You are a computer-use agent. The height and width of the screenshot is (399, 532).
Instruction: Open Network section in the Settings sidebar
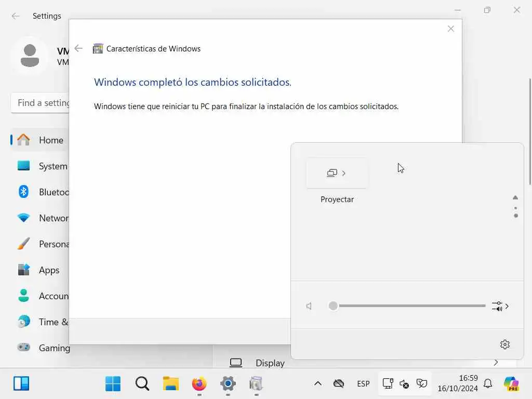pyautogui.click(x=40, y=218)
